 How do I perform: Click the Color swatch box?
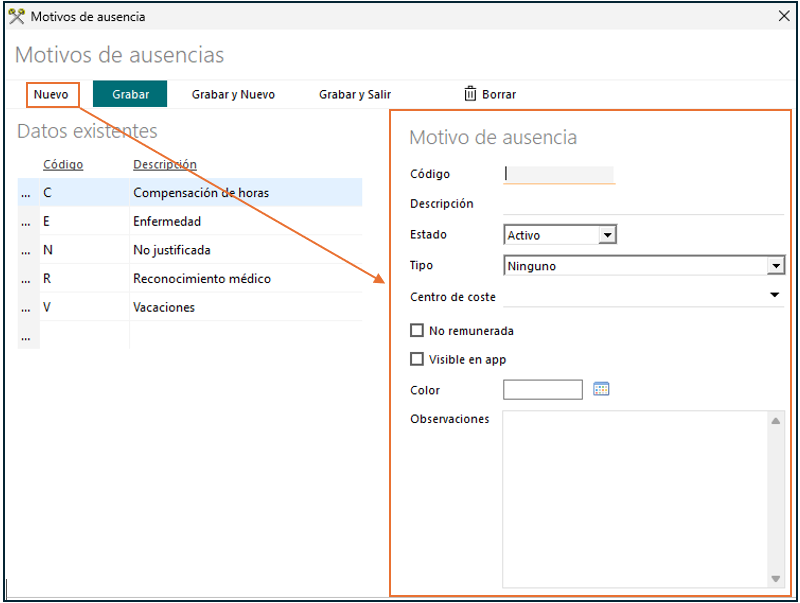(543, 390)
